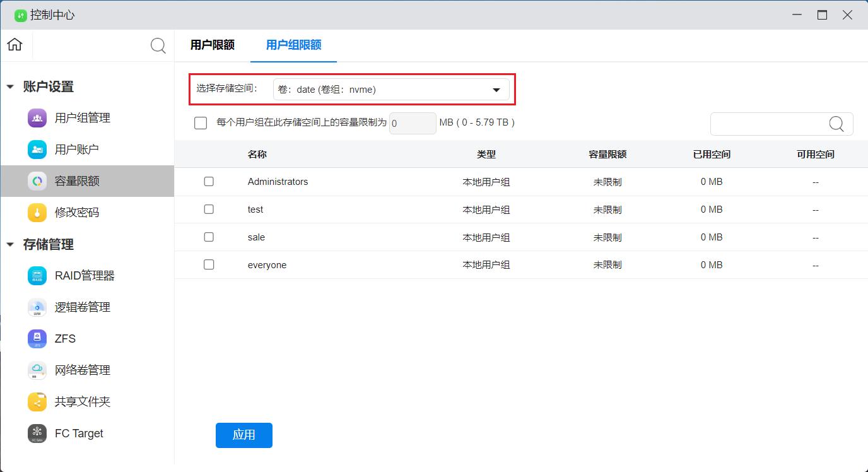Click the 容量限额 quota icon
This screenshot has width=868, height=472.
point(37,180)
